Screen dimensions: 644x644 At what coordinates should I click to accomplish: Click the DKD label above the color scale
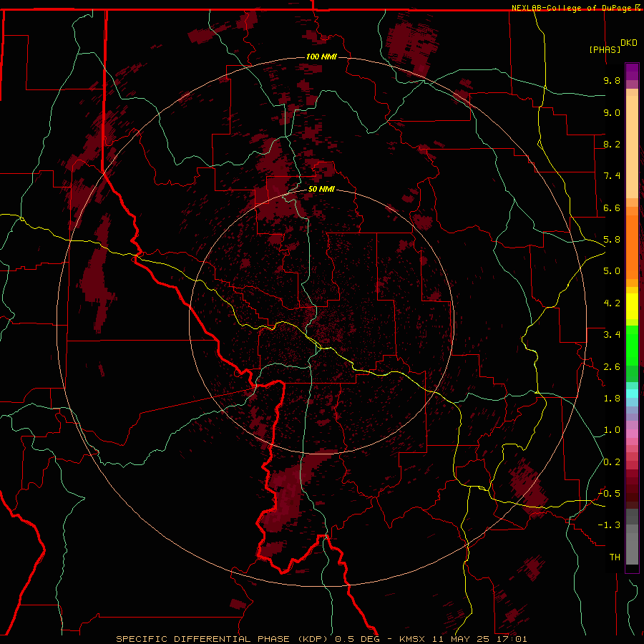(x=629, y=43)
